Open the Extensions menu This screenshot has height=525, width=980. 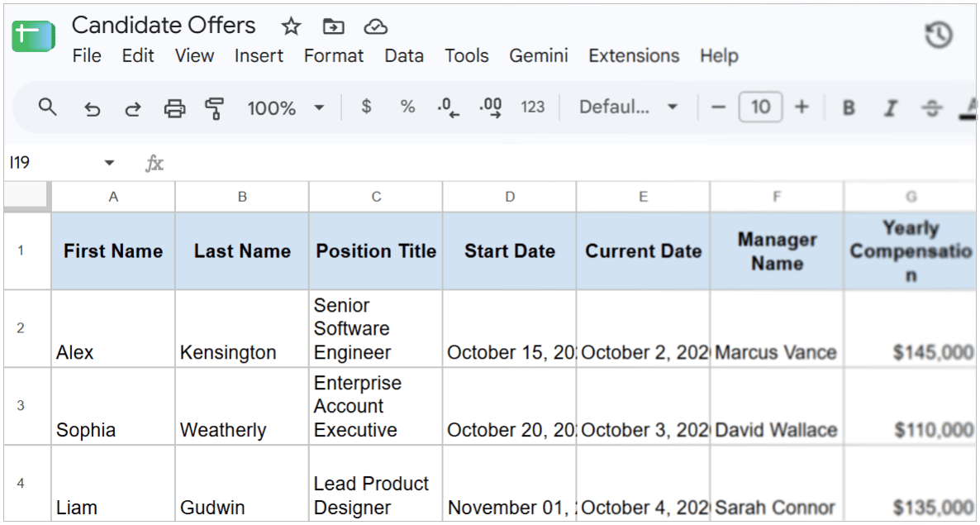point(634,55)
